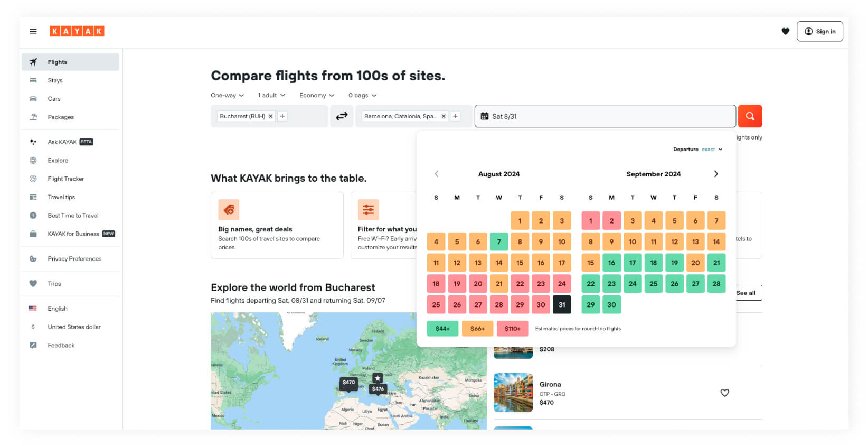Pick September 10 in the calendar
Viewport: 868px width, 446px height.
(x=633, y=242)
